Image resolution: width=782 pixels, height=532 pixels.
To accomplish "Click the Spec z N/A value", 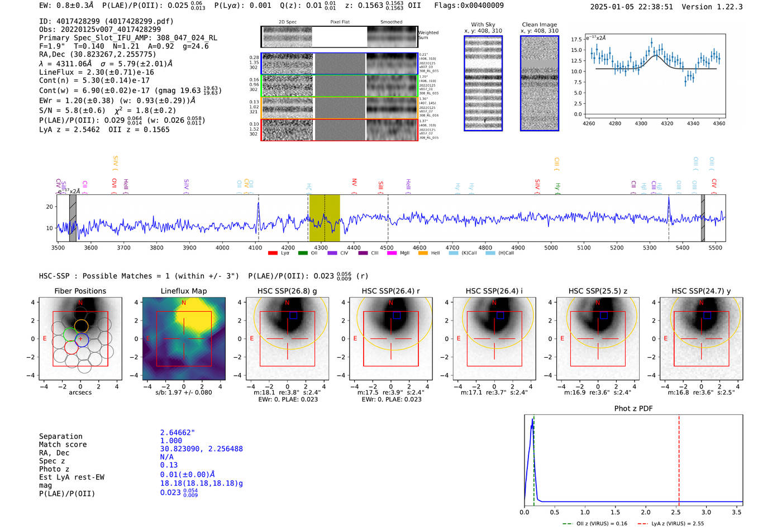I will click(166, 457).
